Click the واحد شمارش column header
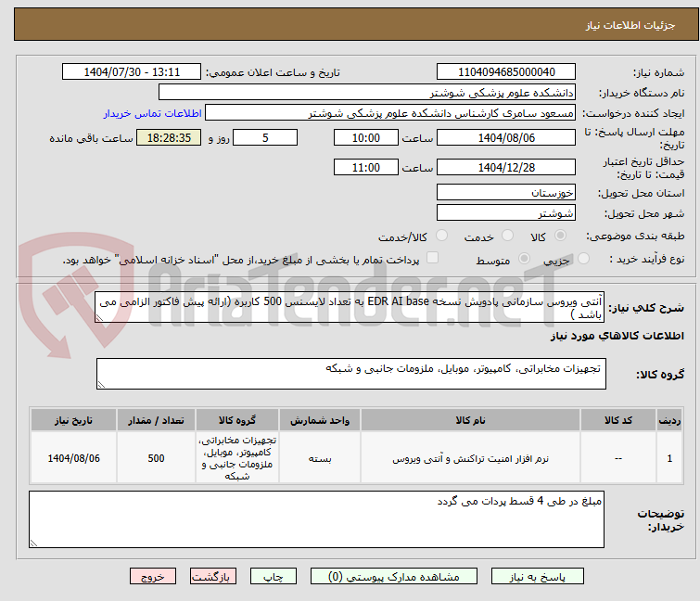The width and height of the screenshot is (700, 601). pos(320,420)
